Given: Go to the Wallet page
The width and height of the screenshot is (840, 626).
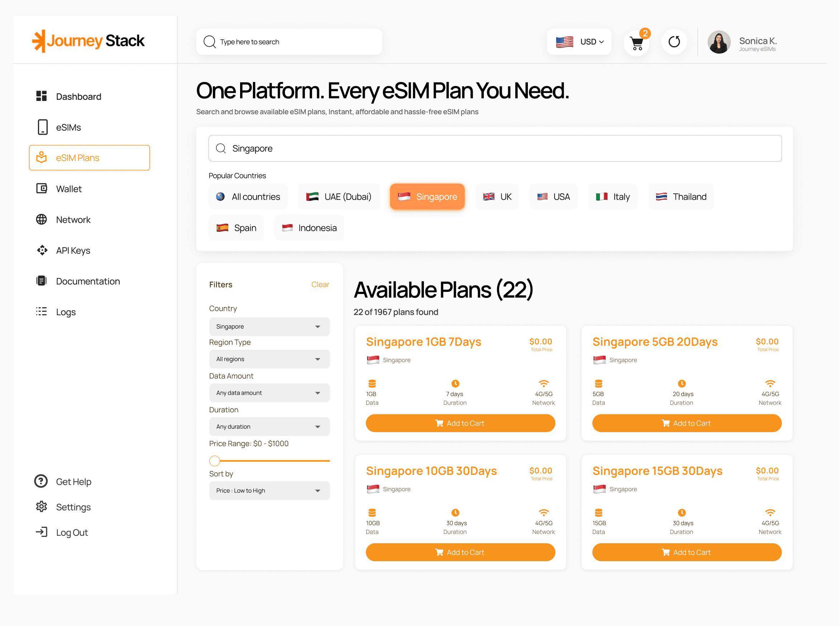Looking at the screenshot, I should pyautogui.click(x=69, y=189).
